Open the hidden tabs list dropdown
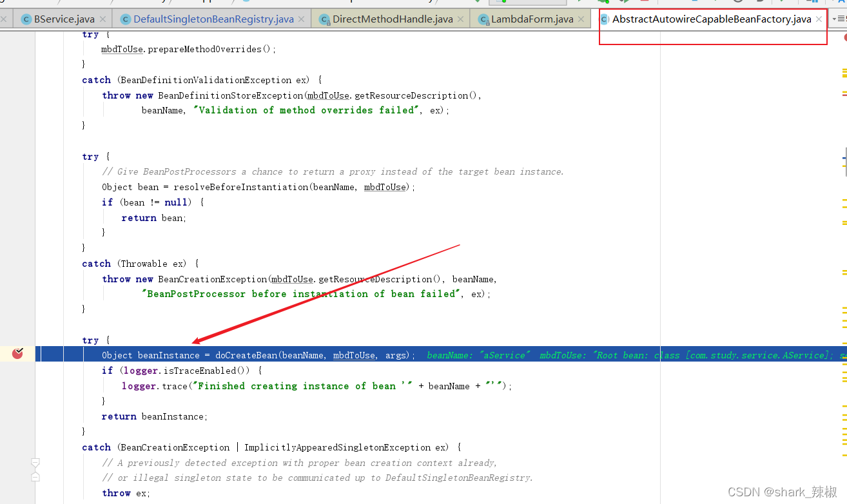Screen dimensions: 847x504 [839, 19]
